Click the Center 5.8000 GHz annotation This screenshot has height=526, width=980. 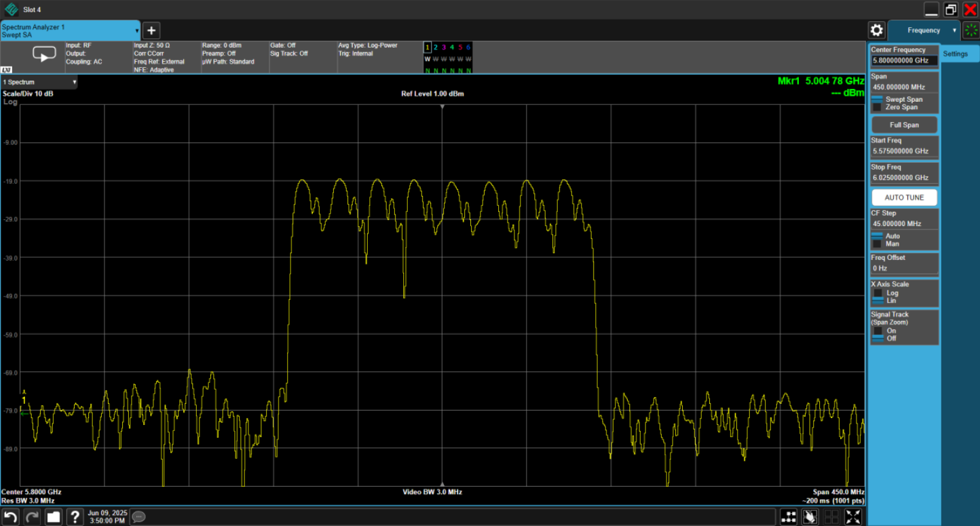31,492
